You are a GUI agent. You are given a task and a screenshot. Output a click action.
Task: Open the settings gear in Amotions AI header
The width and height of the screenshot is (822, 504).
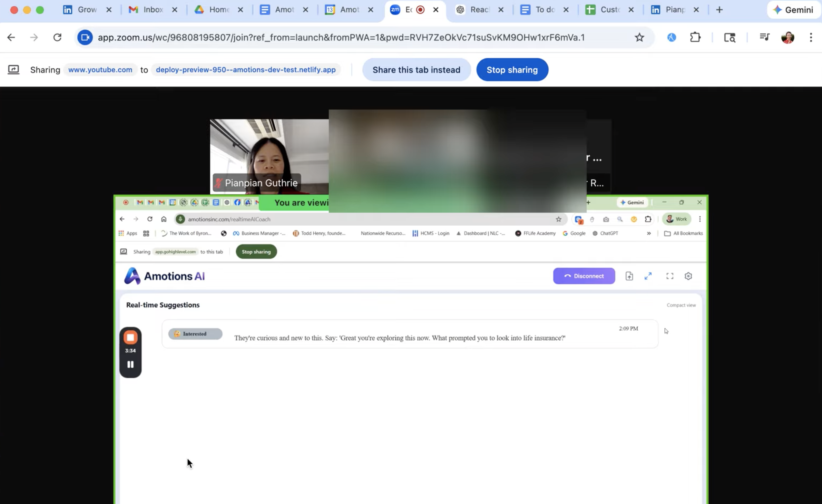click(688, 276)
